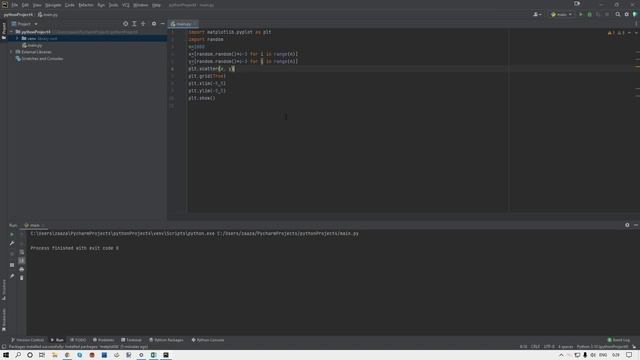
Task: Toggle Scroll to End icon in Run console
Action: [22, 260]
